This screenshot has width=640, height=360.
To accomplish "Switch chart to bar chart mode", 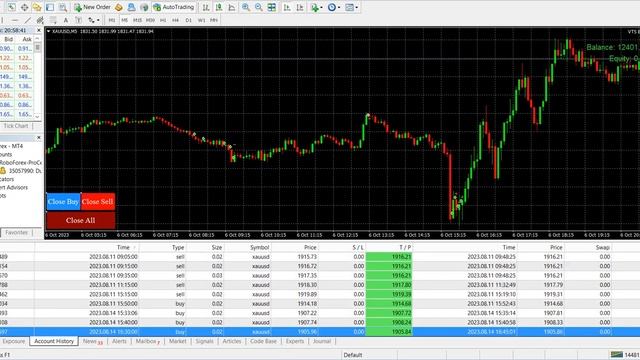I will coord(206,7).
